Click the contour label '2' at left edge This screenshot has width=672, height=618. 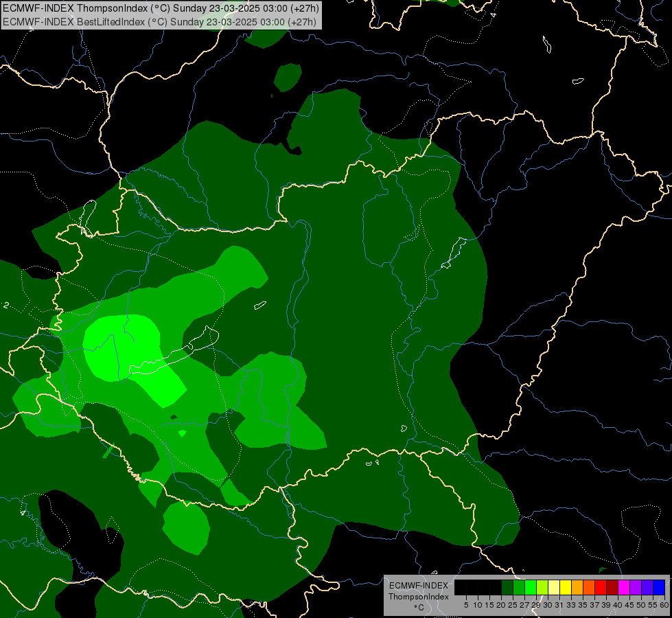(x=6, y=306)
